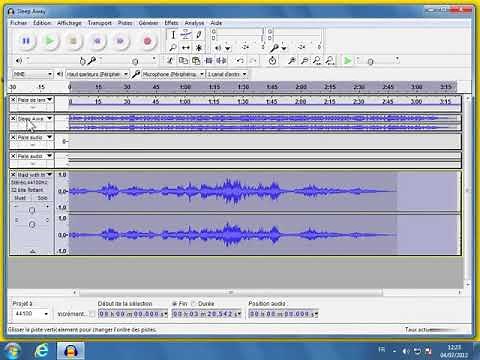Open the Aide menu
Screen dimensions: 480x360
pyautogui.click(x=216, y=23)
